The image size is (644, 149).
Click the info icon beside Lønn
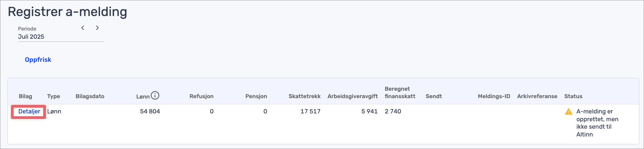pos(155,95)
